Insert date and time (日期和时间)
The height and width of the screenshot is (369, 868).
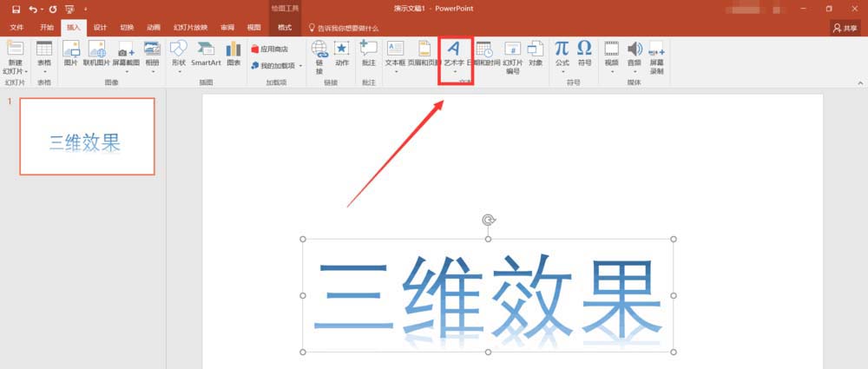[x=483, y=54]
